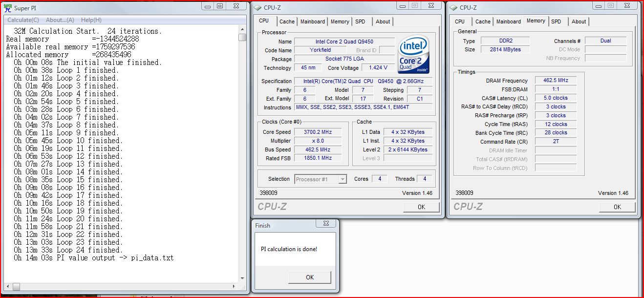The width and height of the screenshot is (644, 298).
Task: Click the 32M Calculation Start line
Action: [88, 31]
